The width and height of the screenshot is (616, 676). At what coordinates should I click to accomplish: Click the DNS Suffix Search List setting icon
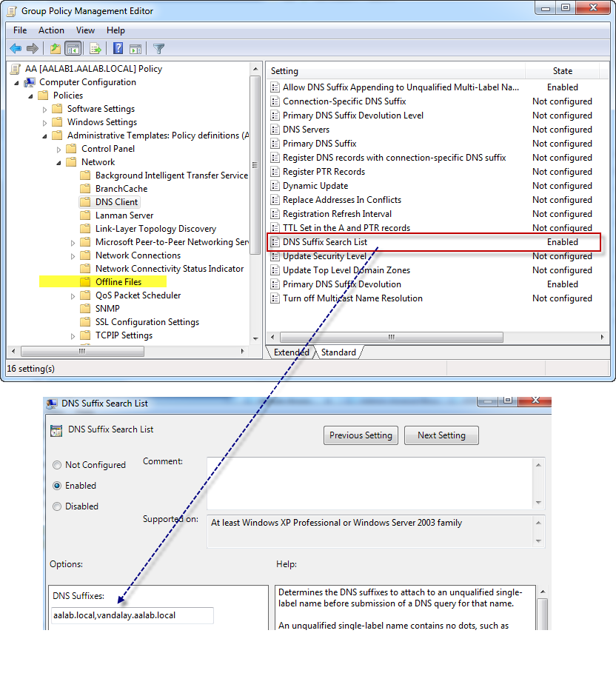coord(275,242)
